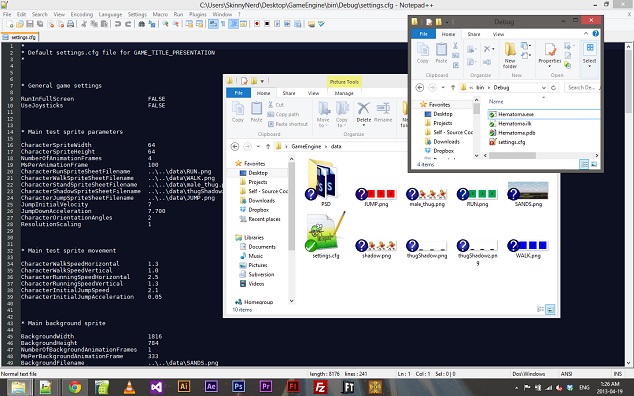
Task: Click Find binoculars icon in Notepad++ toolbar
Action: (x=142, y=24)
